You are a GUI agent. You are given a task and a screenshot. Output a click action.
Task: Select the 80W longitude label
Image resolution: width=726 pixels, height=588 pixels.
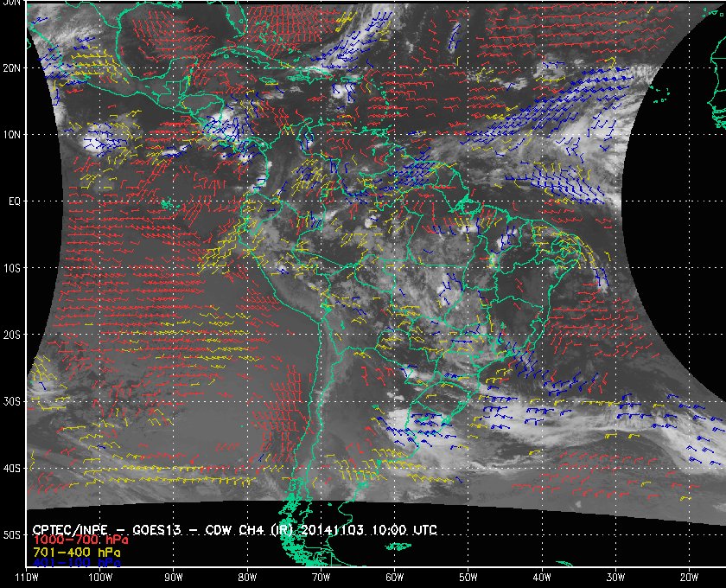[x=247, y=577]
